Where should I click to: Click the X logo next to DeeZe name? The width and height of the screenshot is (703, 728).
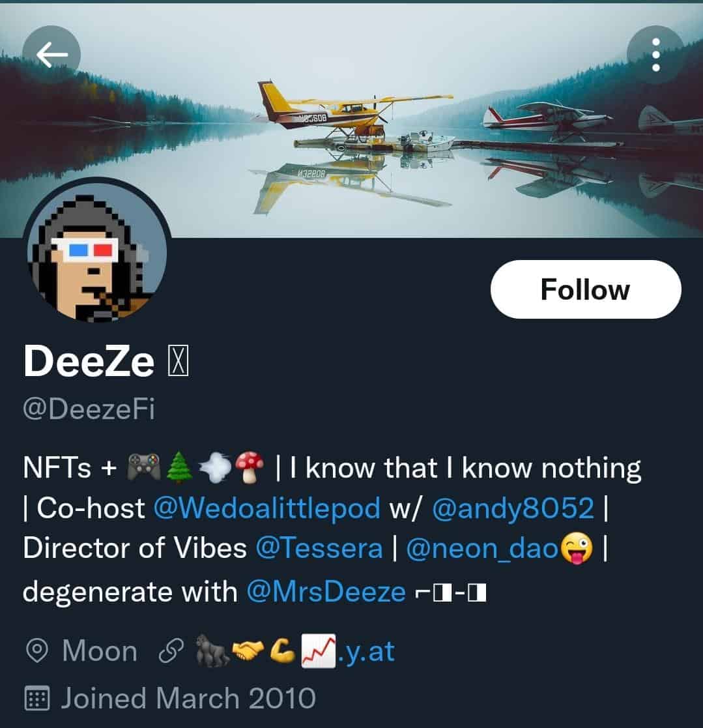point(177,360)
